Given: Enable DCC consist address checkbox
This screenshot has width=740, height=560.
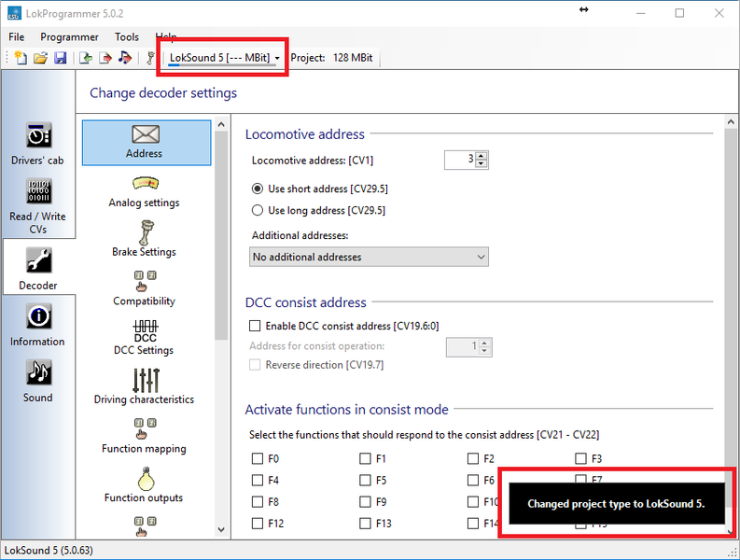Looking at the screenshot, I should coord(255,326).
